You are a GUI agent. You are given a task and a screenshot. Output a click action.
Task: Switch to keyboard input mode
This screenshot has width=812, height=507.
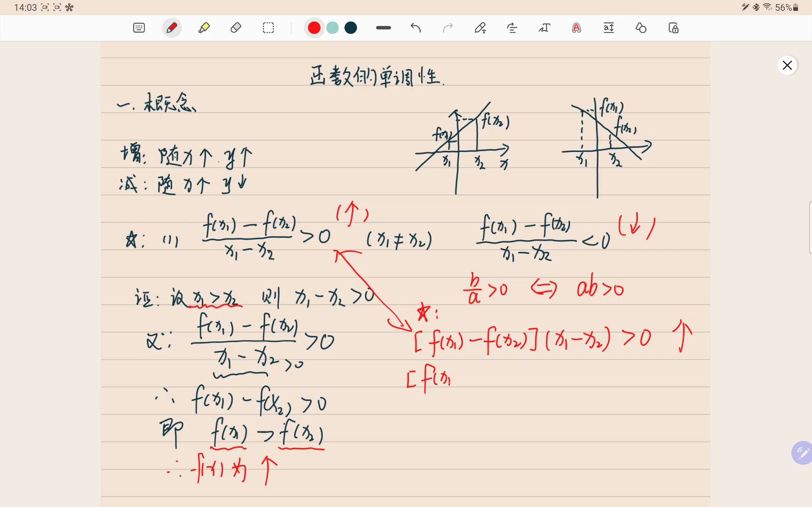[139, 28]
